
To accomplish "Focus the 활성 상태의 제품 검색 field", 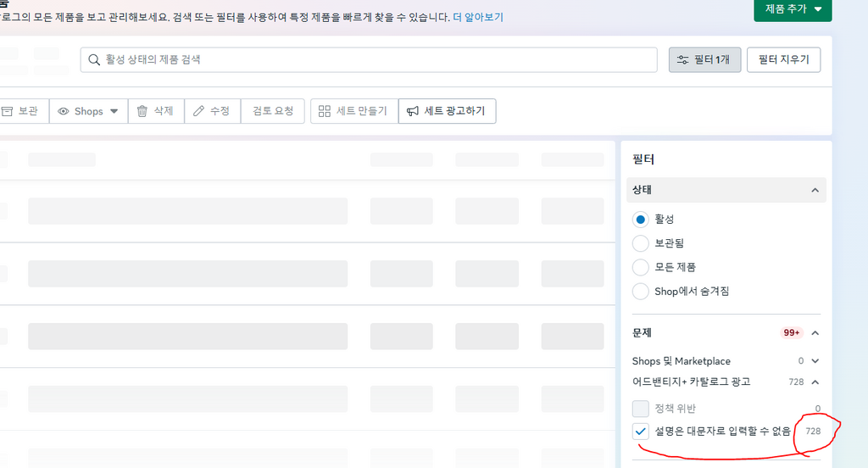I will [x=369, y=60].
